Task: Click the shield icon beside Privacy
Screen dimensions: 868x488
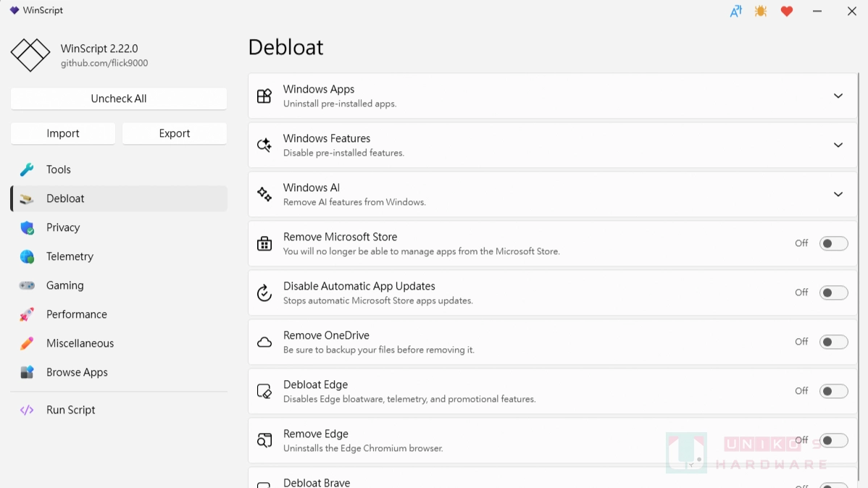Action: tap(27, 227)
